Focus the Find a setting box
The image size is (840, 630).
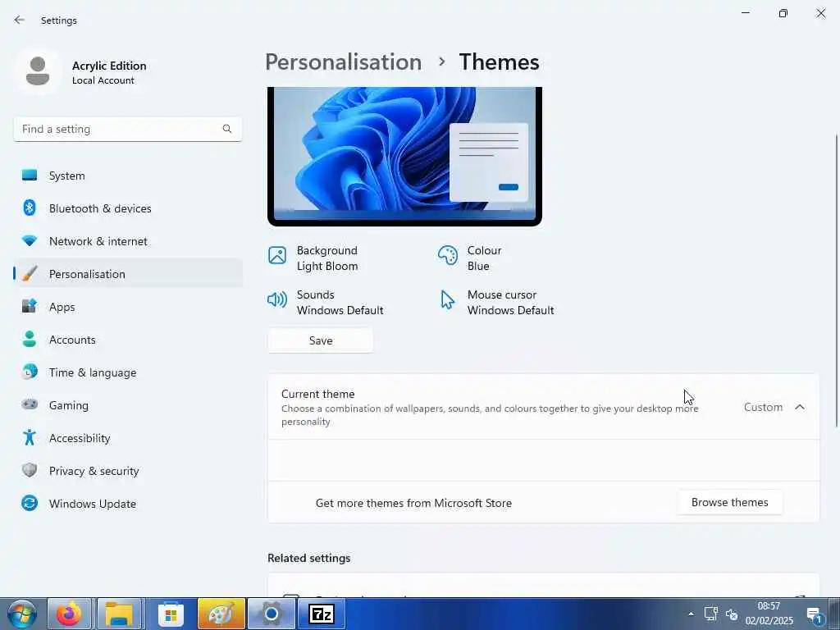pyautogui.click(x=127, y=129)
